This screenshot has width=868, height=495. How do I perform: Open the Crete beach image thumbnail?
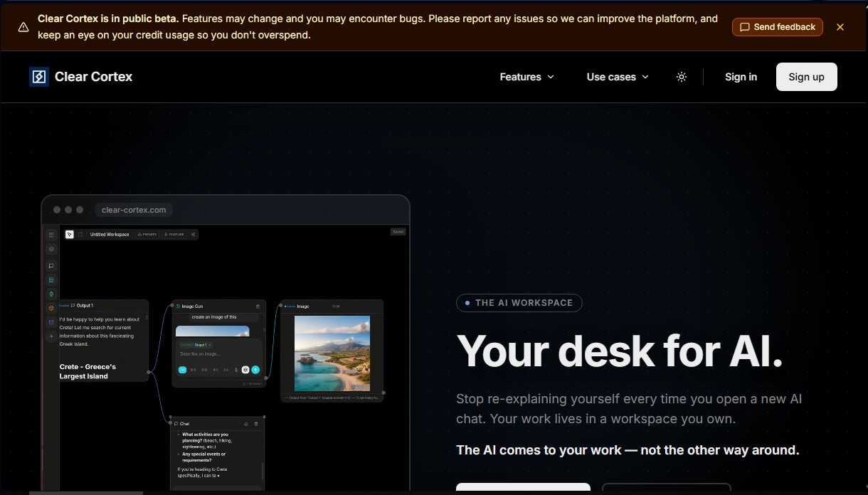(332, 353)
